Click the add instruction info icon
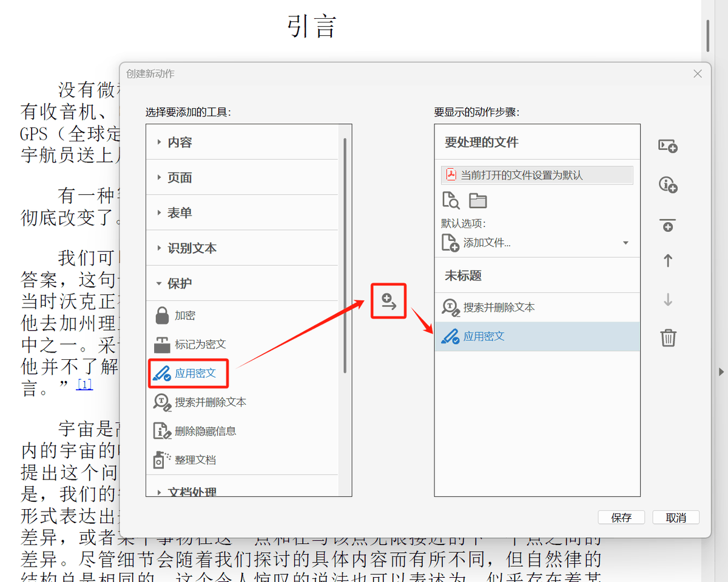The width and height of the screenshot is (728, 582). coord(668,184)
